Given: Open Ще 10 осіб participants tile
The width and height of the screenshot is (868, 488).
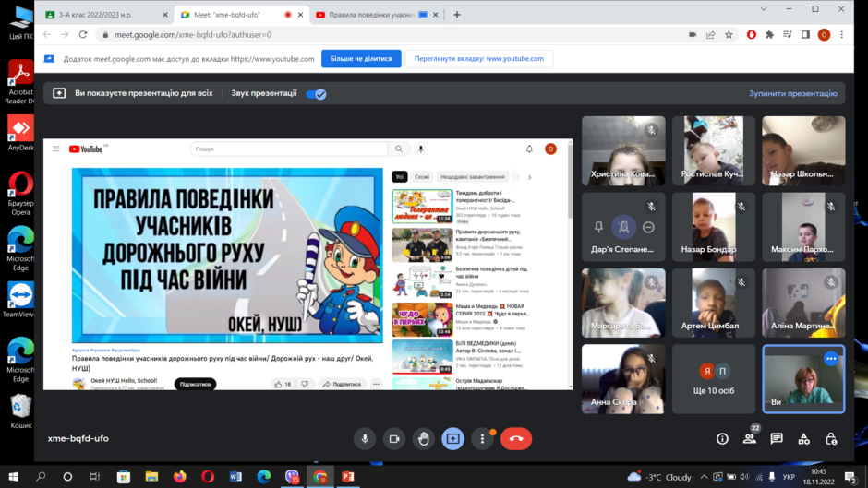Looking at the screenshot, I should (714, 379).
